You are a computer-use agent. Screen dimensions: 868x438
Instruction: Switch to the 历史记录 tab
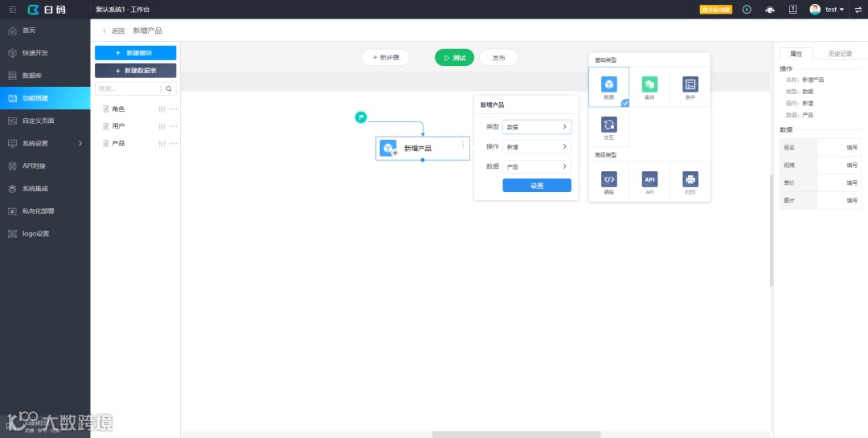coord(840,54)
